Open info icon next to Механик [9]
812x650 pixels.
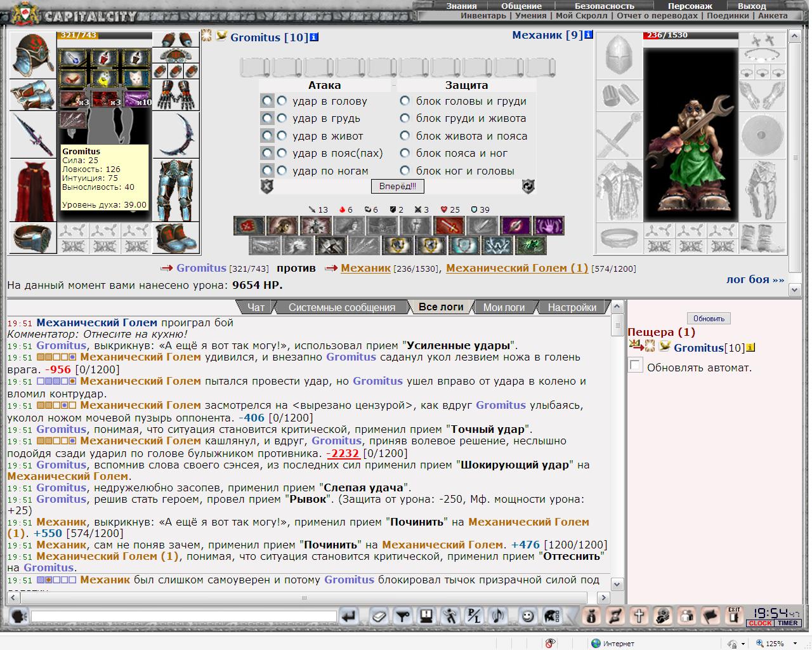pos(589,35)
